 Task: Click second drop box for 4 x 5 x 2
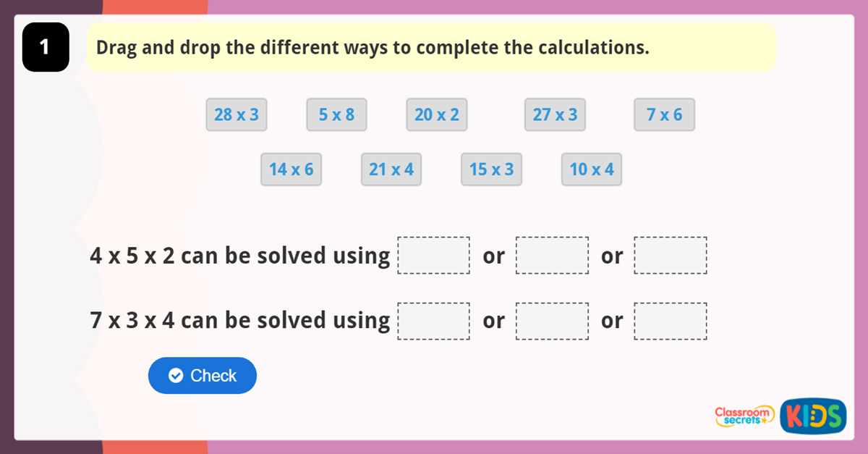pos(552,256)
